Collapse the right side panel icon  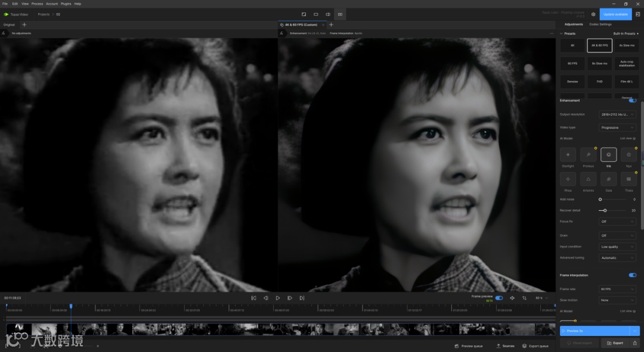point(638,14)
